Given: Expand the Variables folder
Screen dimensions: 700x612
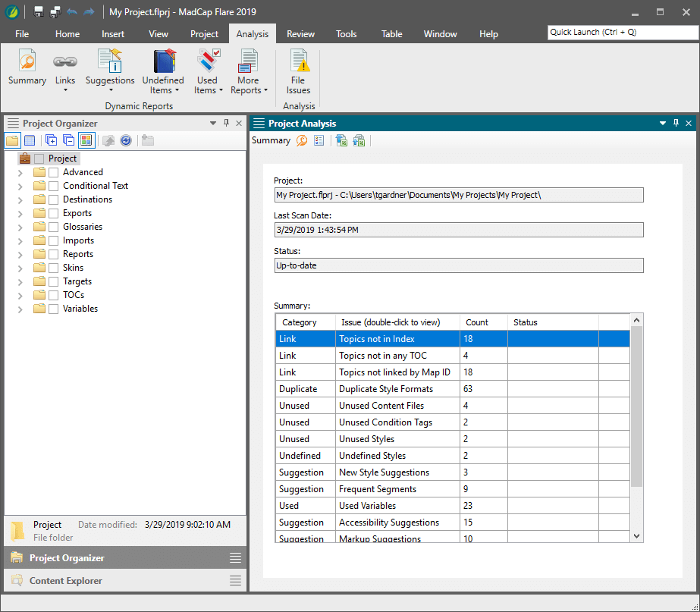Looking at the screenshot, I should click(x=20, y=309).
